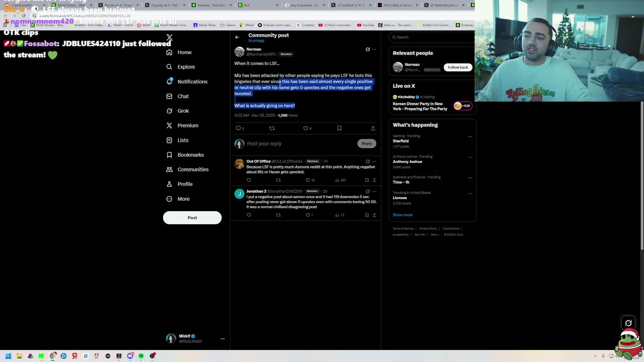Open Premium in the sidebar
This screenshot has width=644, height=362.
182,125
